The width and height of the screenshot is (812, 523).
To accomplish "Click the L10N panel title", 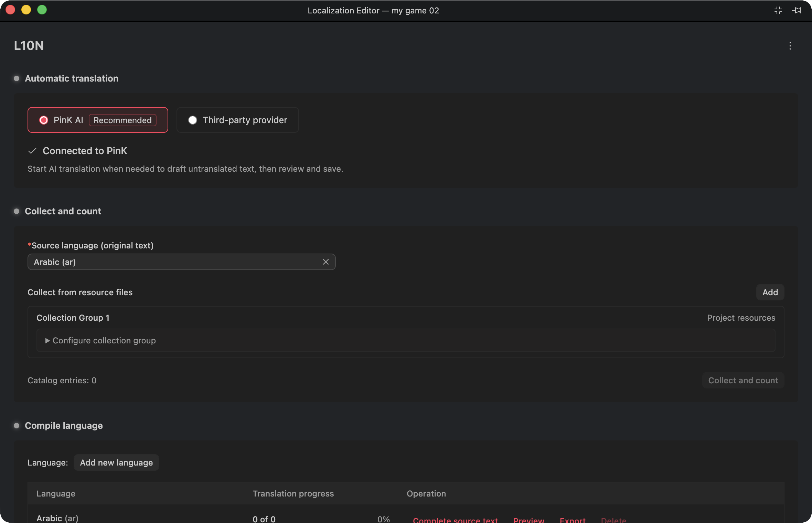I will (29, 45).
